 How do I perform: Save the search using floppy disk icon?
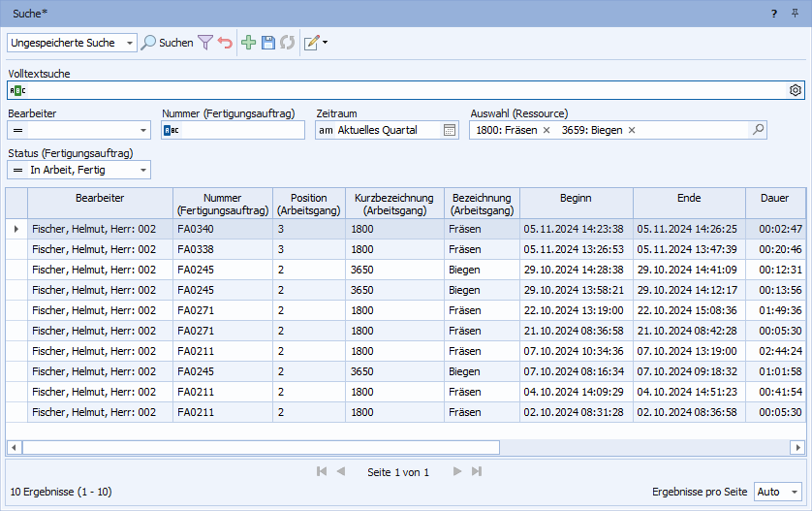pos(268,43)
